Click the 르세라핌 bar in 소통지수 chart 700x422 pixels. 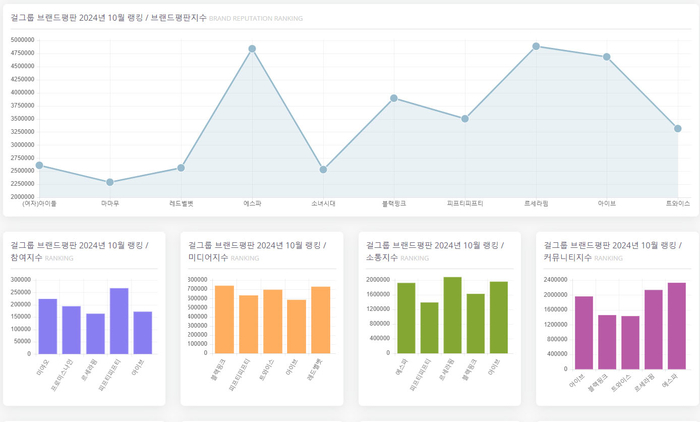453,315
